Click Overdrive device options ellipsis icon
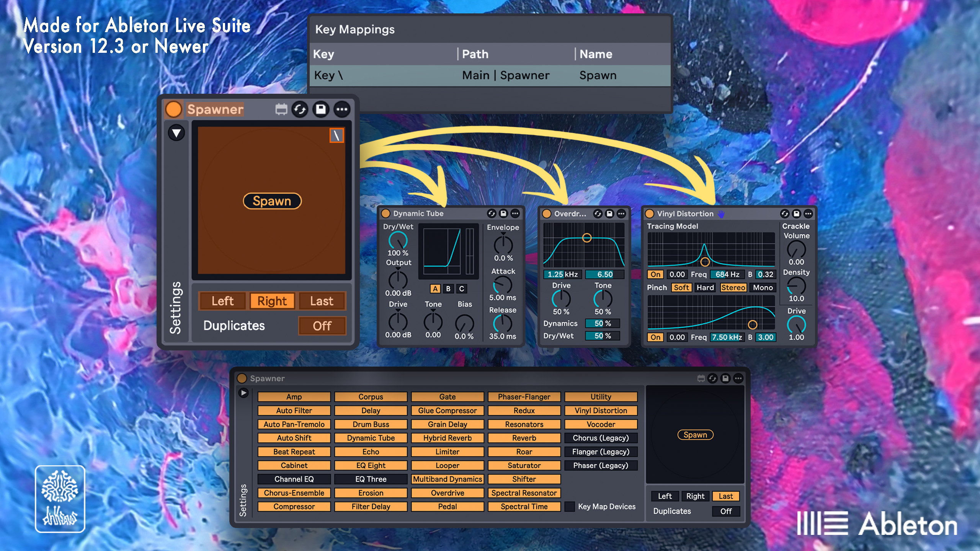Viewport: 980px width, 551px height. (621, 214)
